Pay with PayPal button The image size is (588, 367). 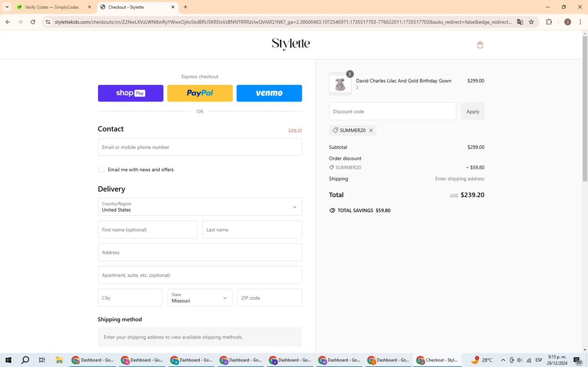(x=200, y=93)
